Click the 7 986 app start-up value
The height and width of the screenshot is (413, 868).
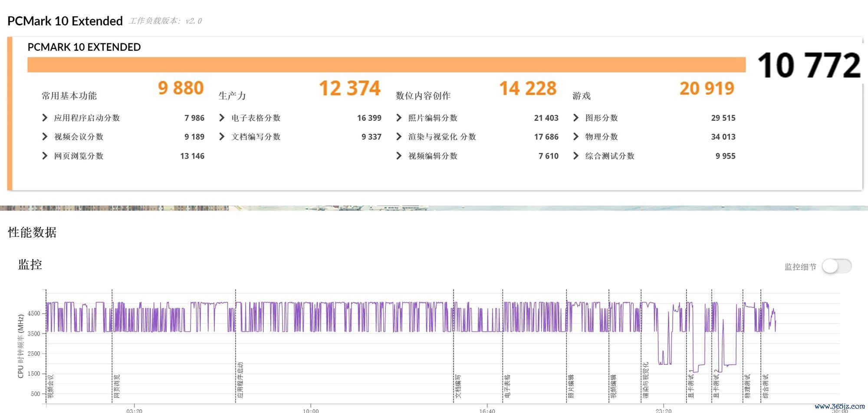click(194, 118)
